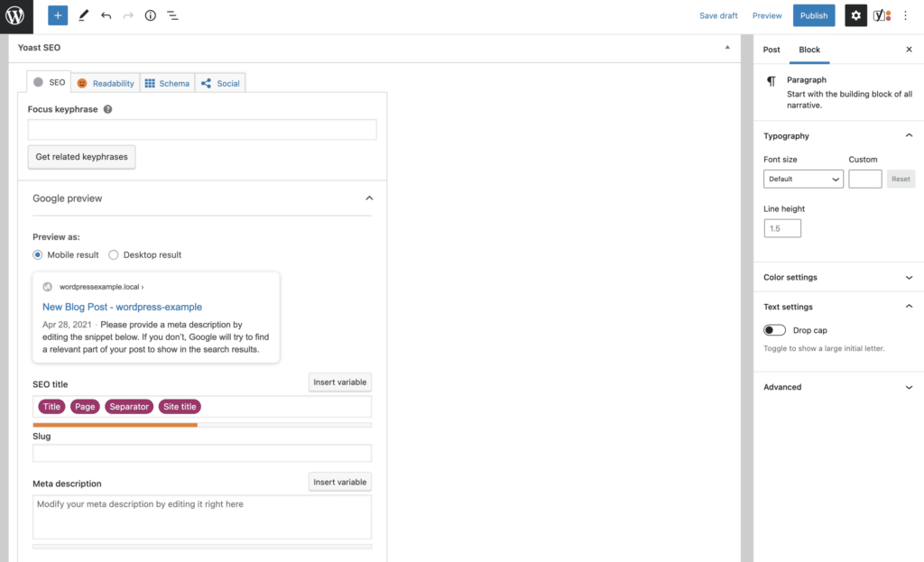Collapse the Text settings panel

pos(909,307)
